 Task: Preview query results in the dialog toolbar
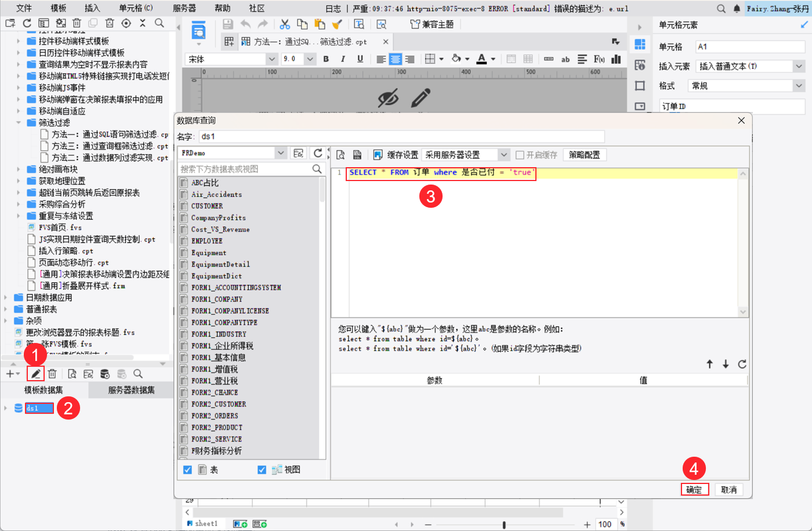pyautogui.click(x=340, y=155)
